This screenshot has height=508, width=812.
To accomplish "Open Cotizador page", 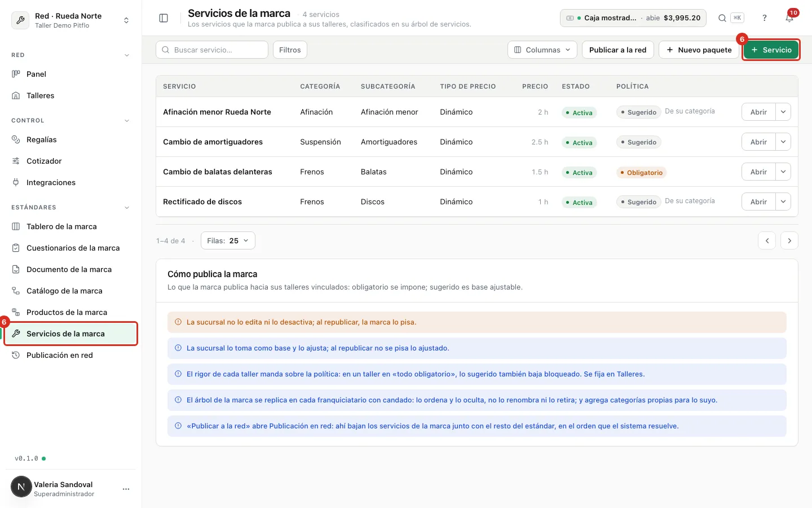I will 71,161.
